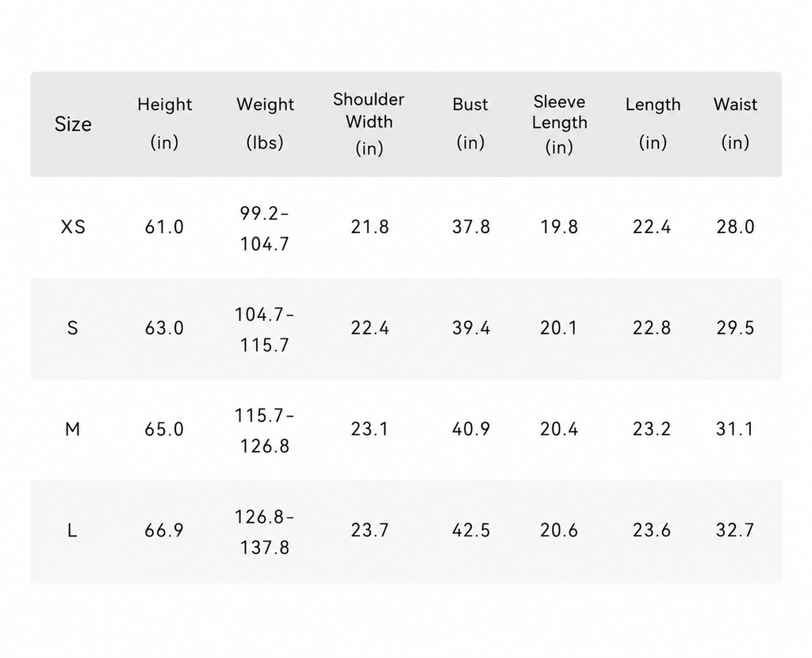Select the 22.4 length value for XS

[x=652, y=227]
